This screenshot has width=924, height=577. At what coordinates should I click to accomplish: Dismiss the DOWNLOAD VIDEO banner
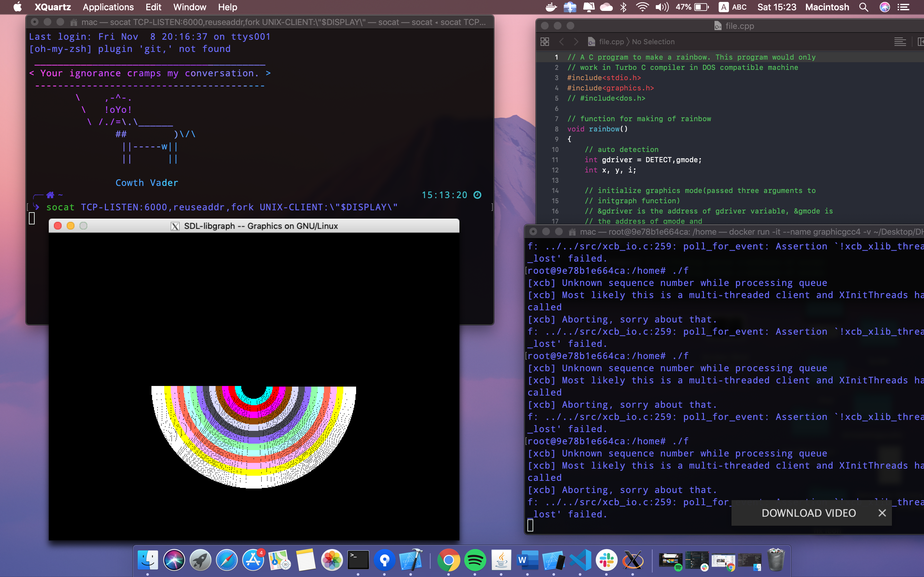pyautogui.click(x=882, y=513)
